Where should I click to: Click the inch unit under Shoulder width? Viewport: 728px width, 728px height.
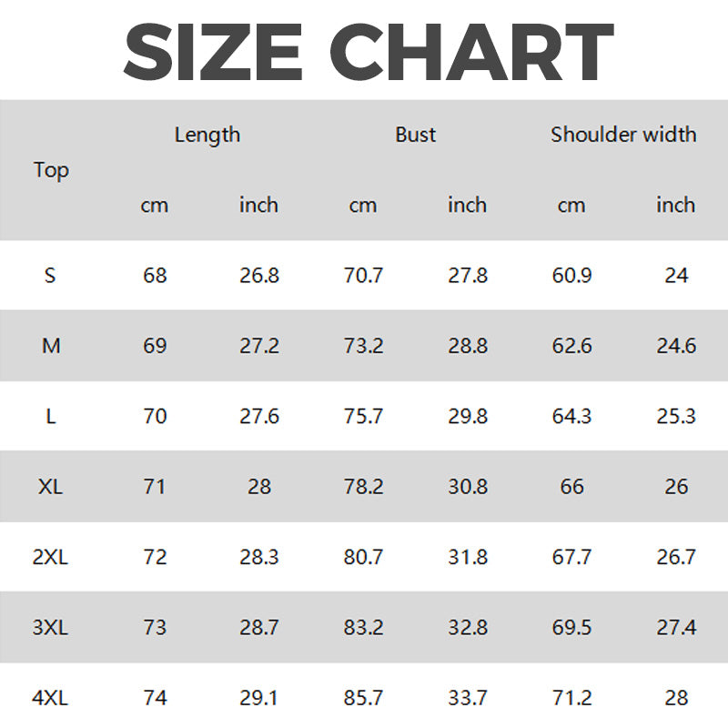pyautogui.click(x=675, y=206)
